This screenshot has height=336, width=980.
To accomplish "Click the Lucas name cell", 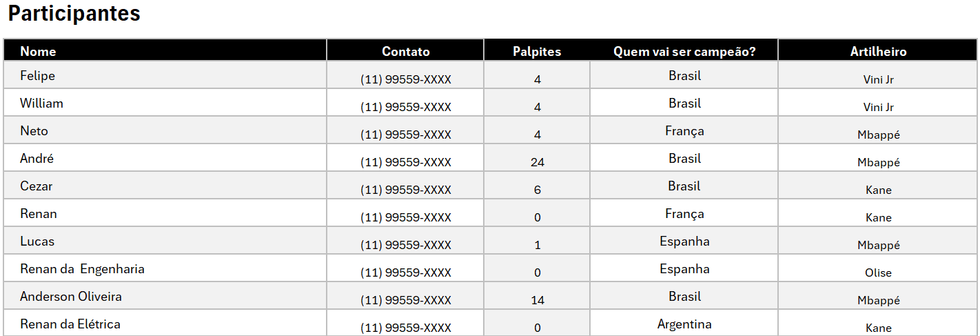I will [37, 241].
